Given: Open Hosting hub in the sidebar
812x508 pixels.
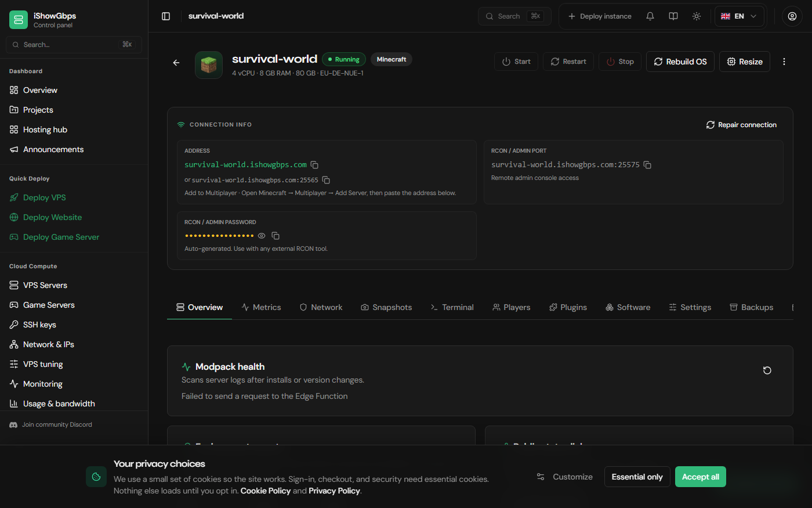Looking at the screenshot, I should pos(74,129).
